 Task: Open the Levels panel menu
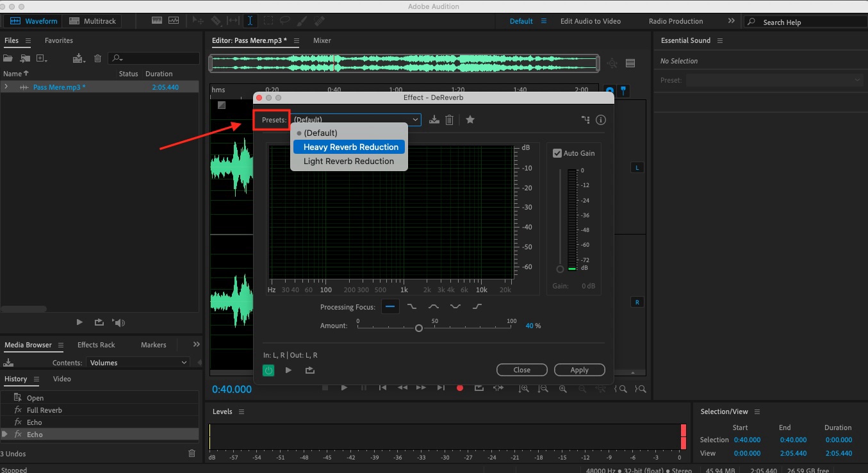click(241, 411)
